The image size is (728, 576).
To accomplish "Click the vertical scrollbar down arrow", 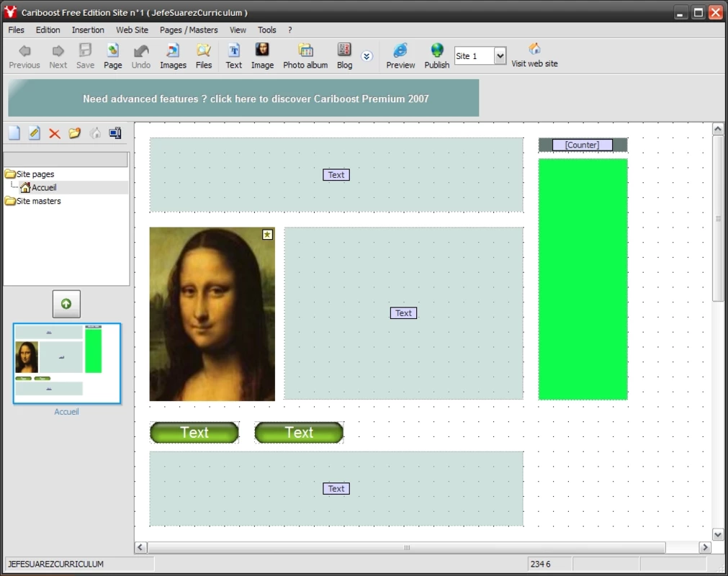I will click(718, 535).
